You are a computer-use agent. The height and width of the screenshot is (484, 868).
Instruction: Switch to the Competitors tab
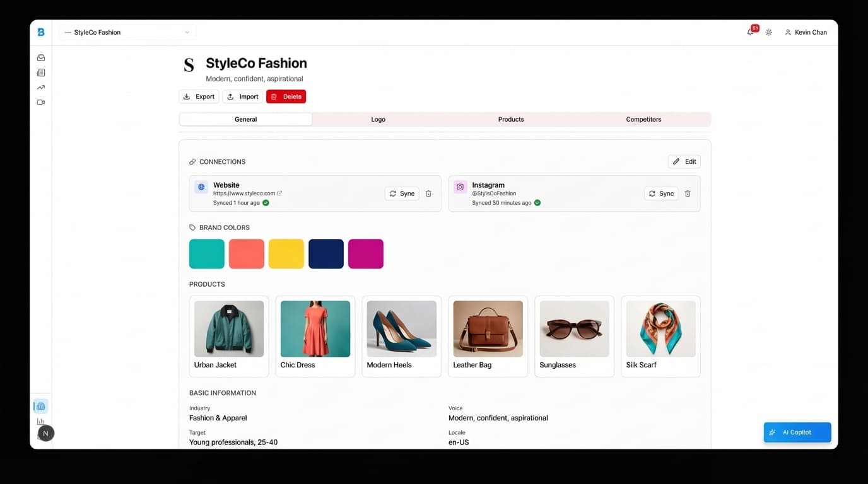click(643, 119)
